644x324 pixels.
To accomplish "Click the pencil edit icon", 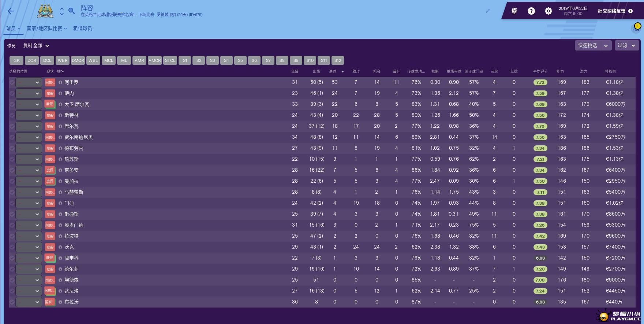I will click(x=488, y=11).
